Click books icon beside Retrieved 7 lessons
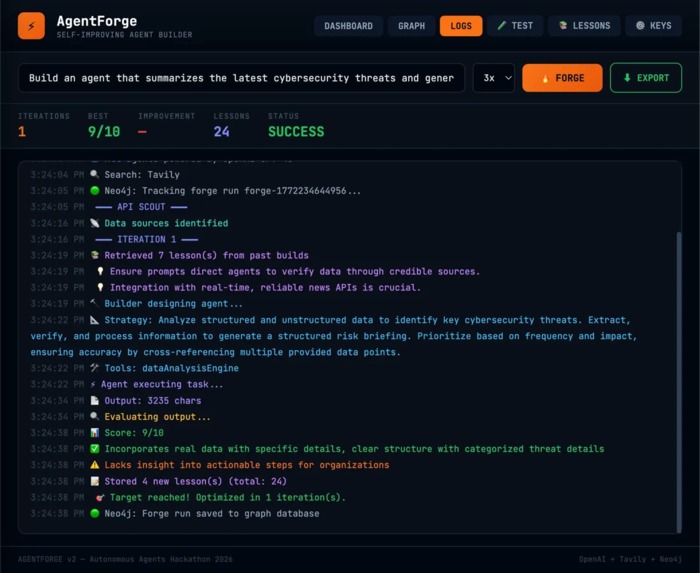The width and height of the screenshot is (700, 573). (x=95, y=255)
